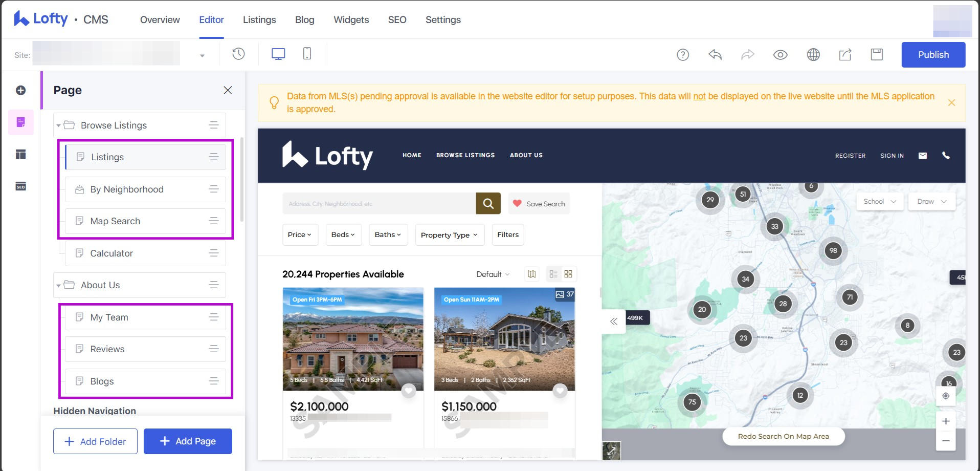Image resolution: width=980 pixels, height=471 pixels.
Task: Go to the Blog tab
Action: click(x=304, y=19)
